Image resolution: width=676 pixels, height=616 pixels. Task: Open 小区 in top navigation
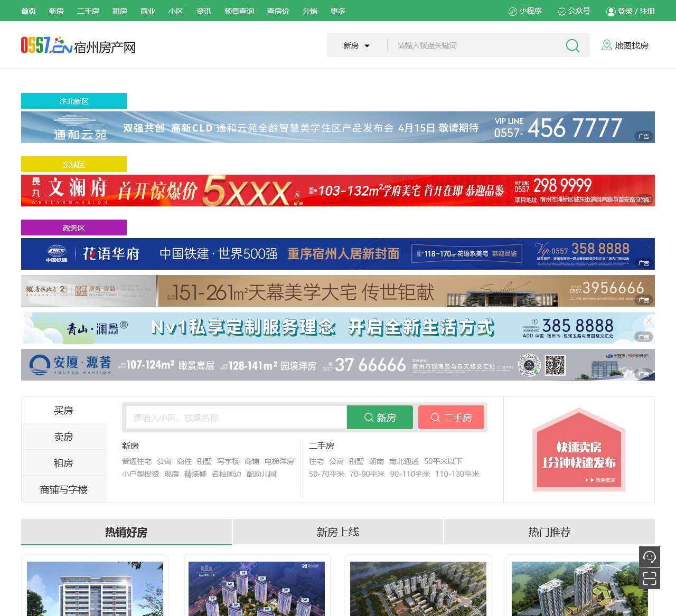pos(176,11)
